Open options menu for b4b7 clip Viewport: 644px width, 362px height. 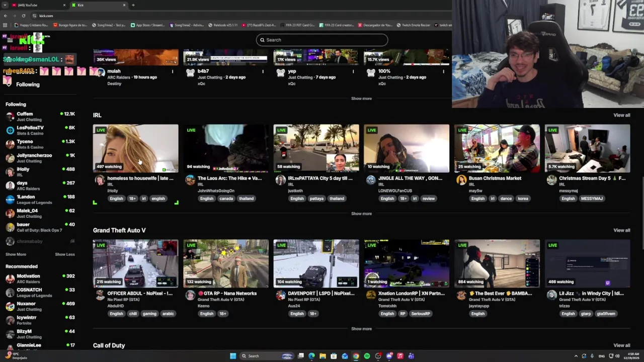point(263,71)
